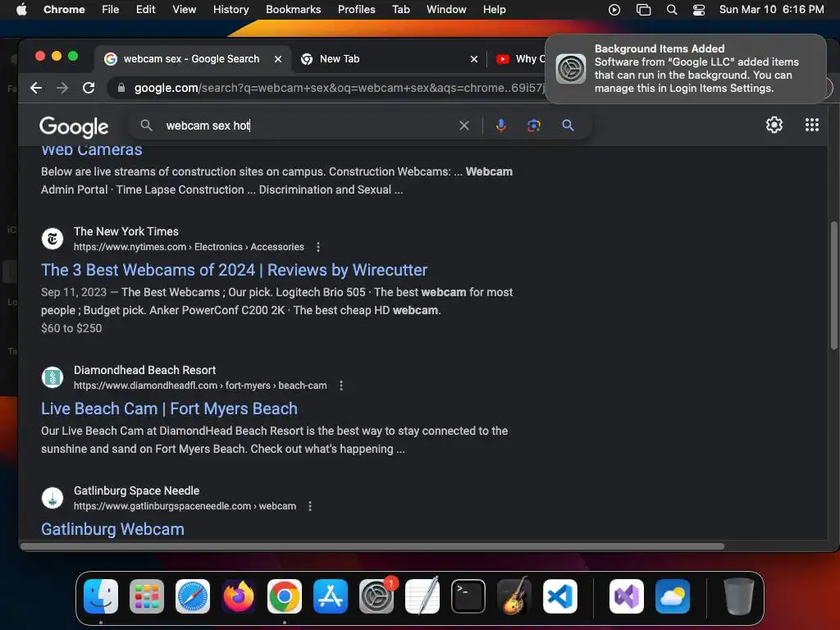Image resolution: width=840 pixels, height=630 pixels.
Task: Open the Bookmarks menu
Action: [293, 10]
